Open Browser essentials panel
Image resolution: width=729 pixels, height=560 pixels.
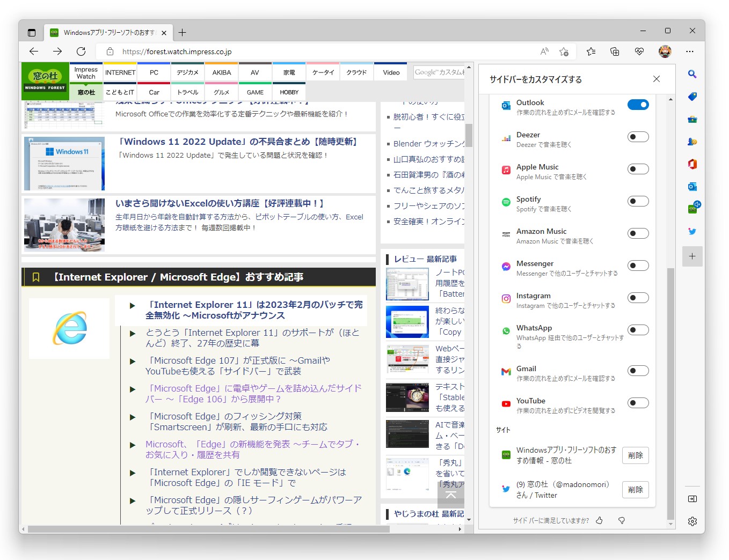[639, 51]
